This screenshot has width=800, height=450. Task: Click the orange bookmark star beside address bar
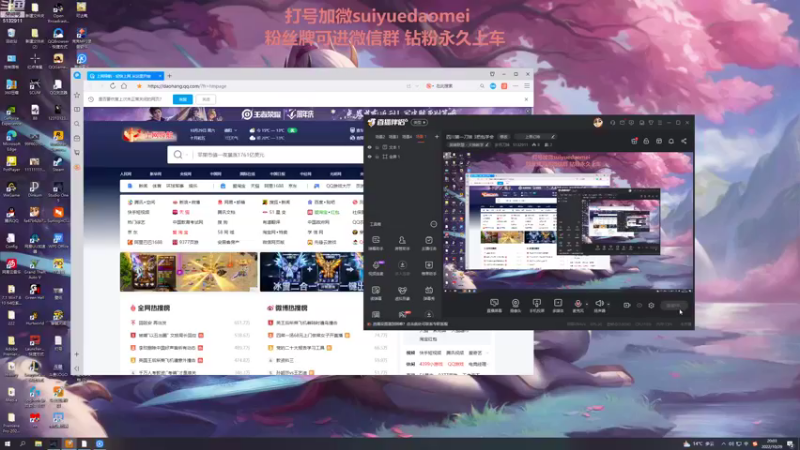coord(139,86)
